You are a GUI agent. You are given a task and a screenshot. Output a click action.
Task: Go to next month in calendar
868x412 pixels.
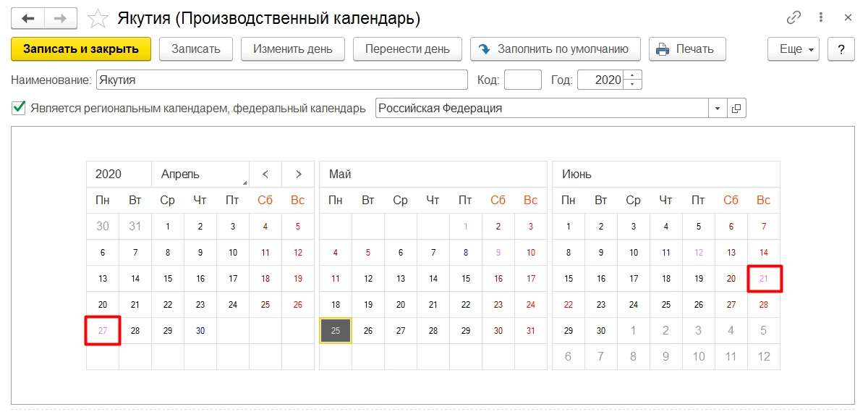[x=298, y=174]
